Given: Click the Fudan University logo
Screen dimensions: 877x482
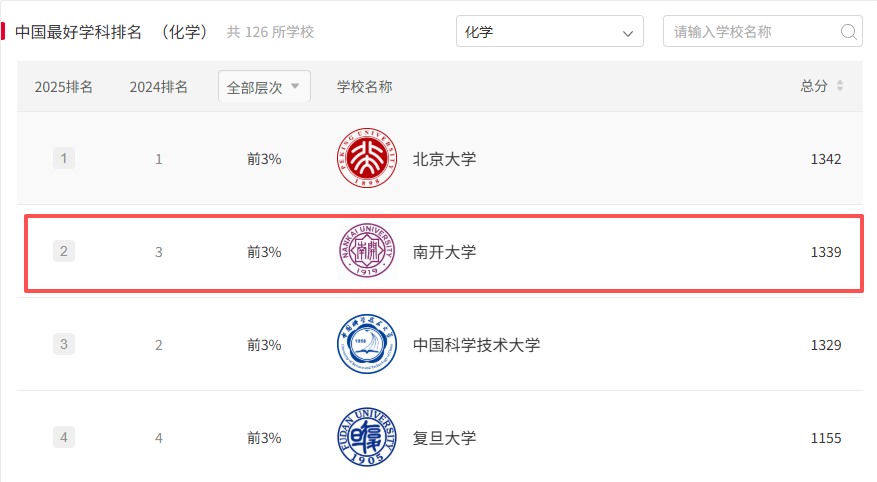Looking at the screenshot, I should (x=367, y=437).
